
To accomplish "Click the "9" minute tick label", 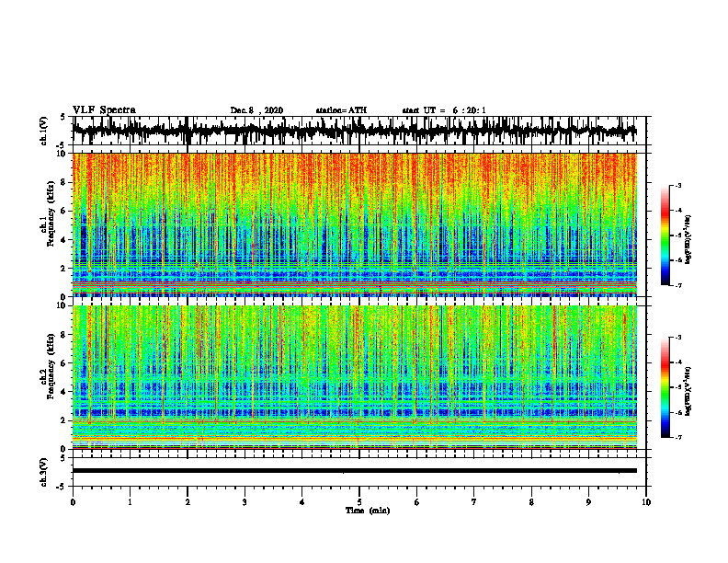I will pos(588,502).
